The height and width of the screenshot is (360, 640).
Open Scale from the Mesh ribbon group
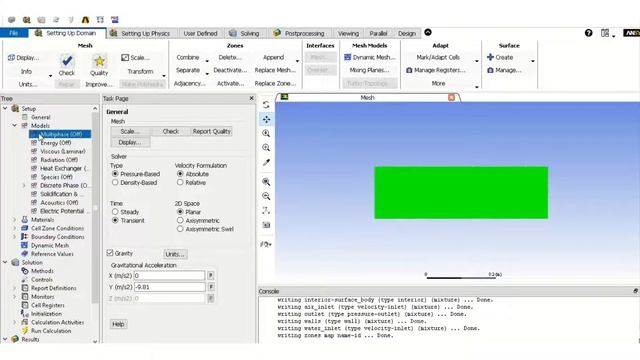click(x=136, y=58)
